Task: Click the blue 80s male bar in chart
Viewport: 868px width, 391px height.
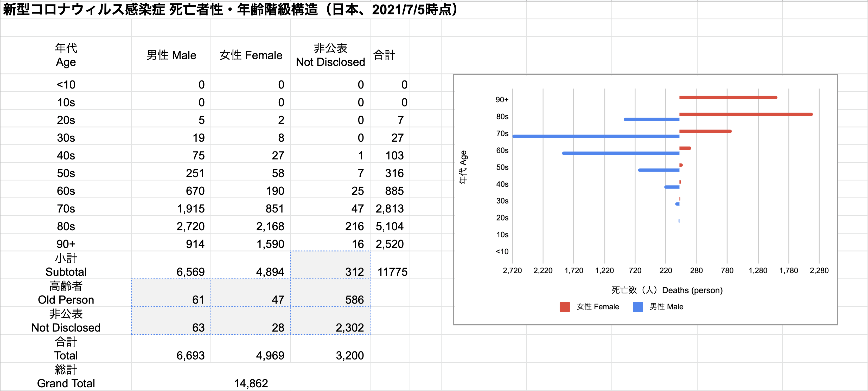Action: click(x=652, y=119)
